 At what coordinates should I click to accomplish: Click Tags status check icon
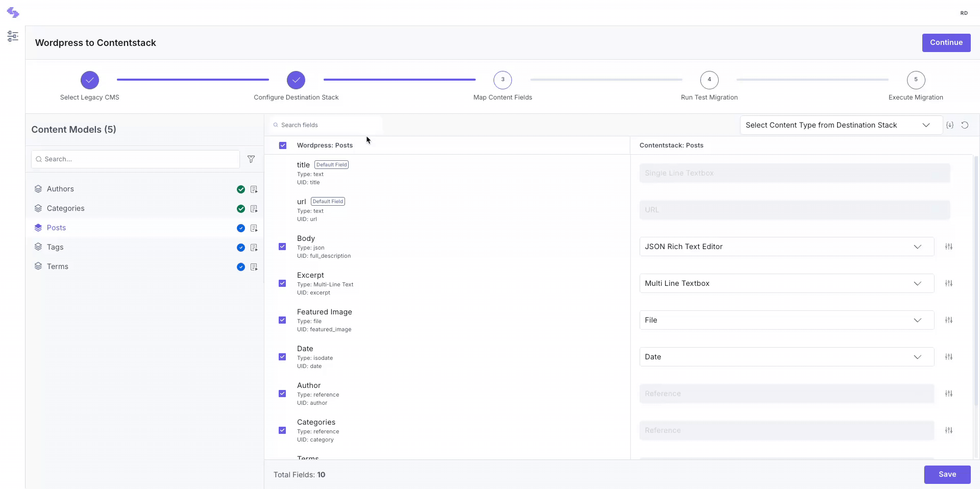[x=241, y=248]
